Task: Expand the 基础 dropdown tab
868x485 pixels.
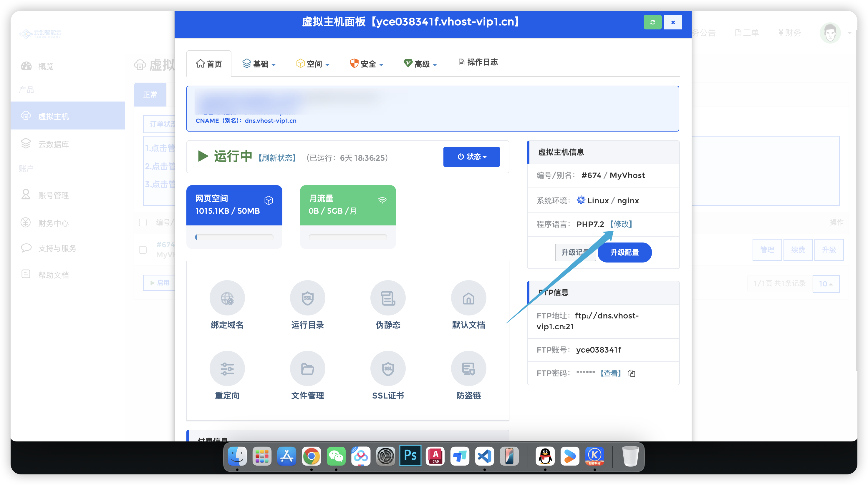Action: pos(259,64)
